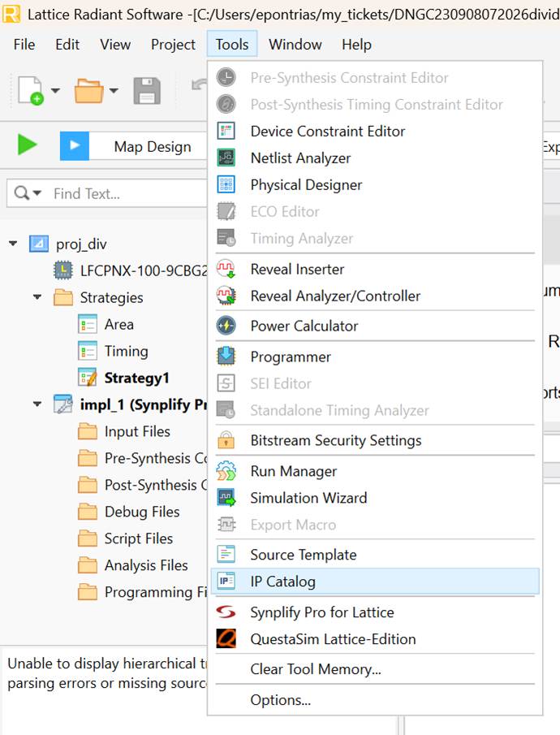Click the Simulation Wizard icon
Image resolution: width=560 pixels, height=735 pixels.
[x=226, y=497]
